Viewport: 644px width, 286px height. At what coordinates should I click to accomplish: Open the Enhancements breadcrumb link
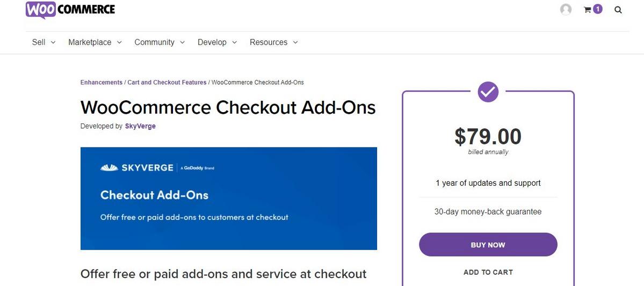coord(102,83)
